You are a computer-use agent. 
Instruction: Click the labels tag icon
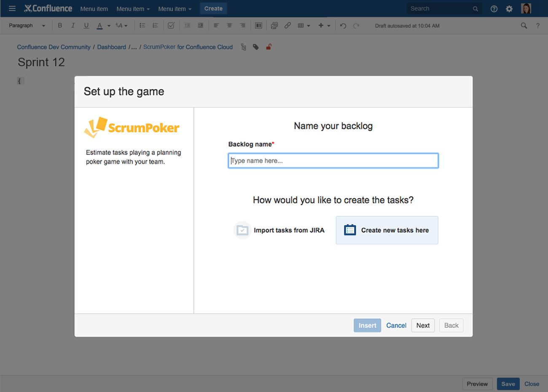(x=256, y=47)
